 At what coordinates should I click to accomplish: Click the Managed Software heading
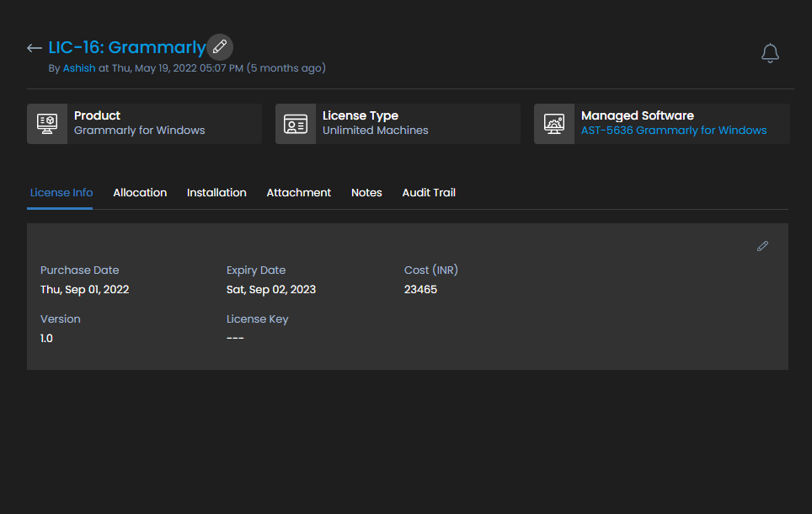[638, 115]
